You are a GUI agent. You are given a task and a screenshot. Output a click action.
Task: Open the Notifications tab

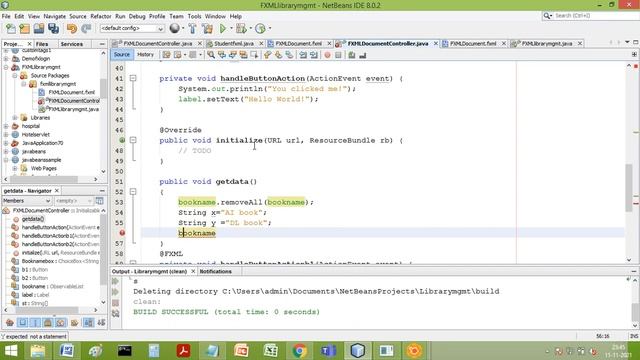[x=216, y=271]
